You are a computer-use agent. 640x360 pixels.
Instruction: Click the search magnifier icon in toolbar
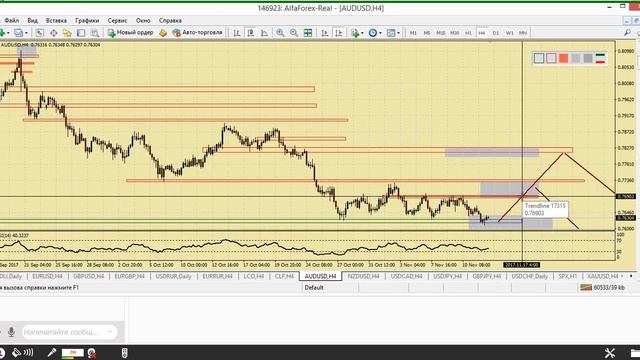tap(627, 33)
